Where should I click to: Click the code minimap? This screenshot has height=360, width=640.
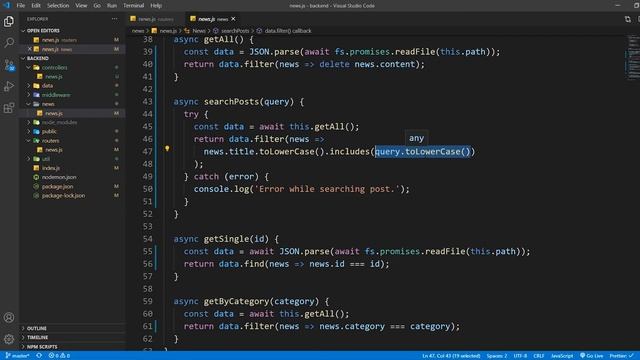(632, 57)
